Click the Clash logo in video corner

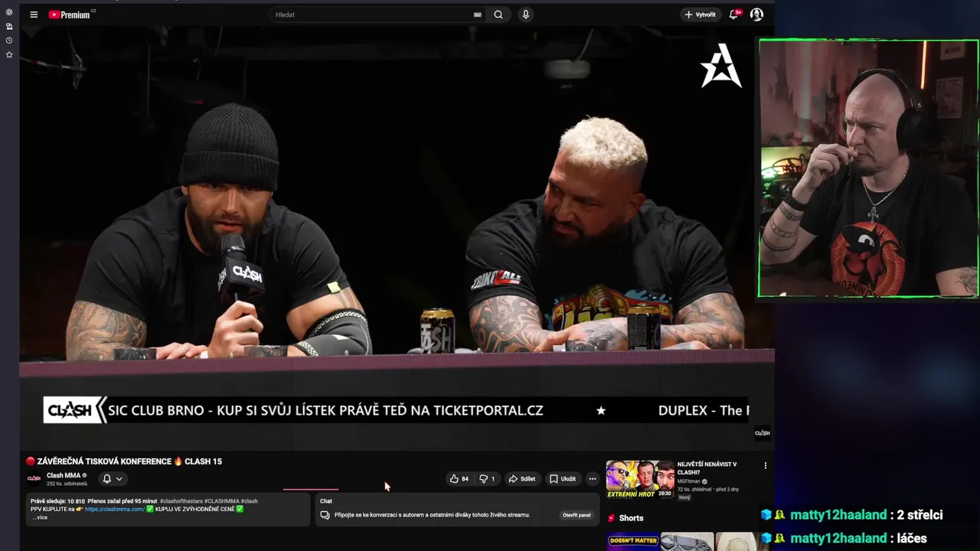pos(763,433)
